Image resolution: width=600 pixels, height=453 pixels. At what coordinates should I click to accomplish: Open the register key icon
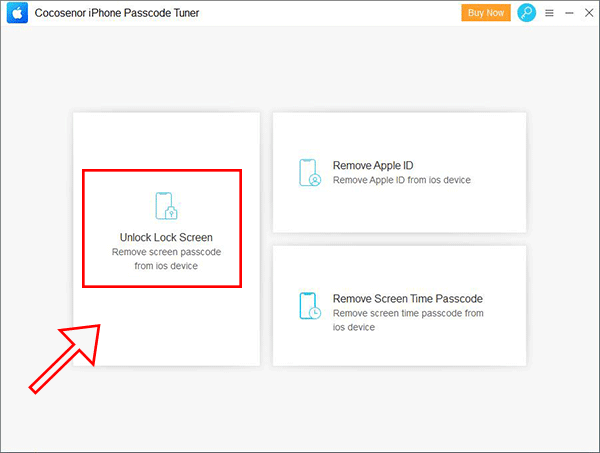click(x=527, y=13)
